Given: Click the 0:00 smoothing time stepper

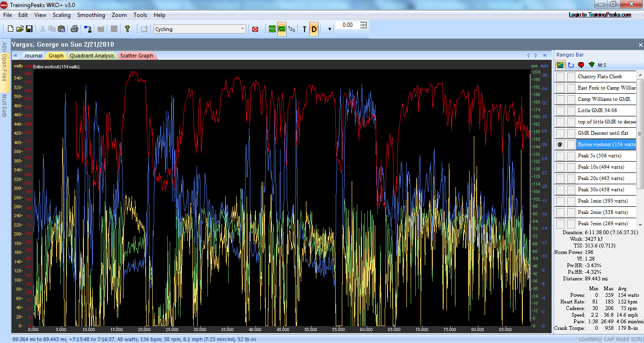Looking at the screenshot, I should tap(363, 25).
